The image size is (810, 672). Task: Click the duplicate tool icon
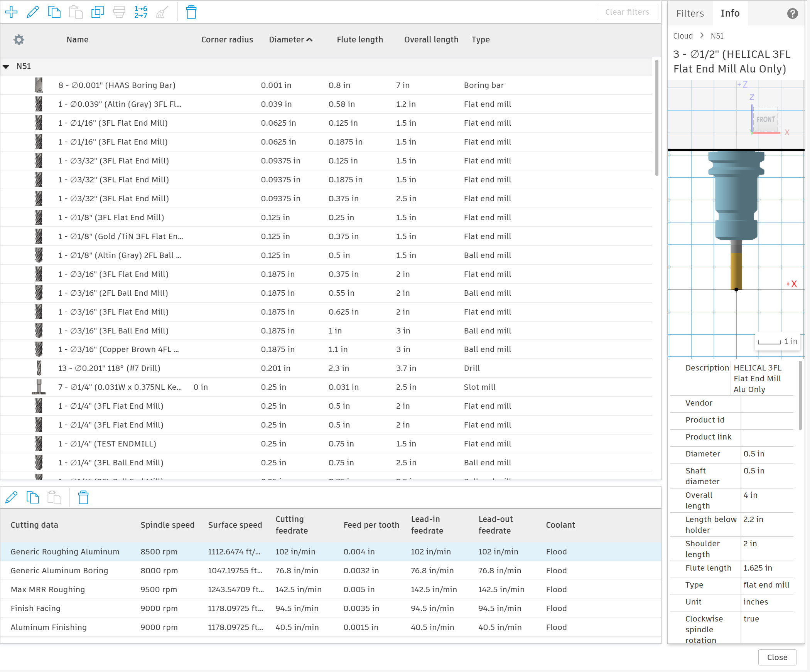click(x=97, y=12)
